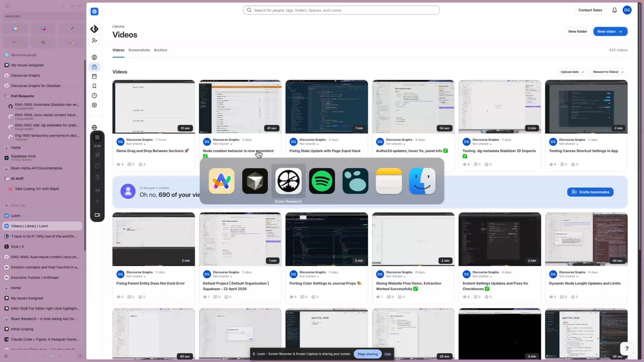Open Discourse Graphs for Obsidian pinned tab
This screenshot has width=644, height=362.
click(x=42, y=85)
